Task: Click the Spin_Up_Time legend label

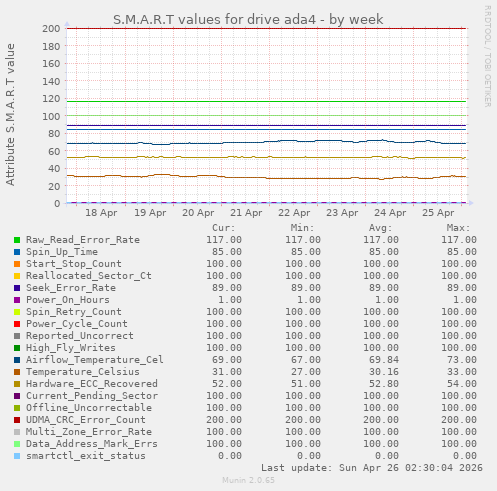Action: point(62,252)
